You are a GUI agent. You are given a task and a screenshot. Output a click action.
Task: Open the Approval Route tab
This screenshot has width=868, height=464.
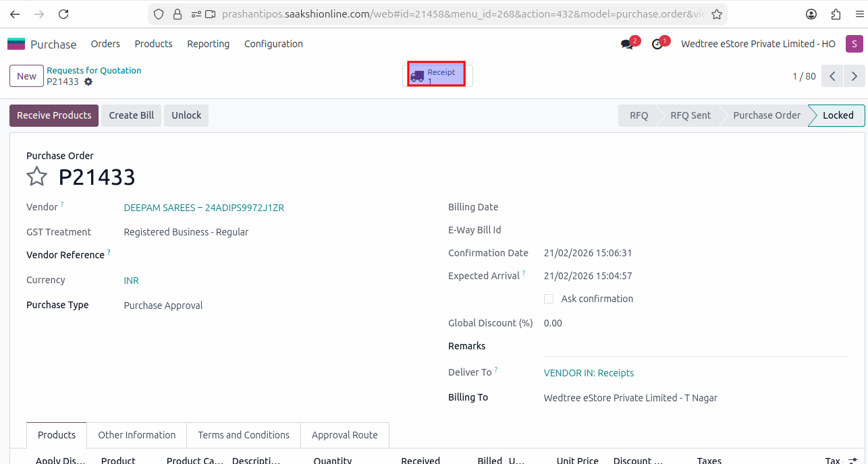[344, 435]
